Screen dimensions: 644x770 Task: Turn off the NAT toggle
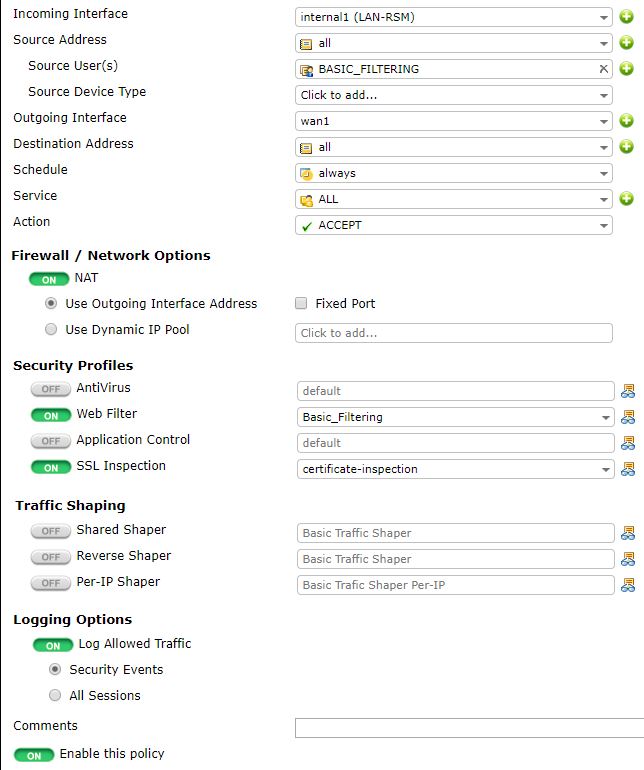[x=49, y=279]
